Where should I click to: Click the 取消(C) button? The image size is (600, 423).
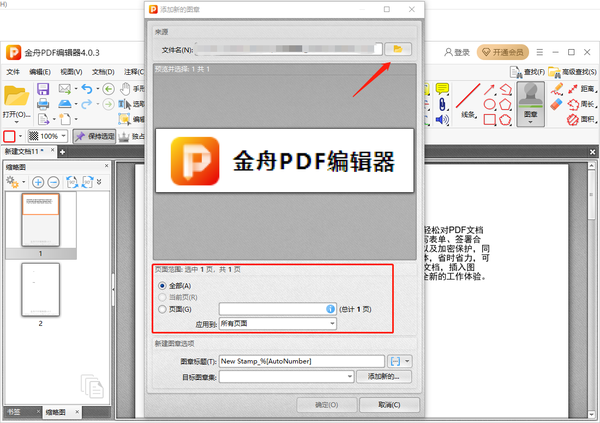(389, 405)
